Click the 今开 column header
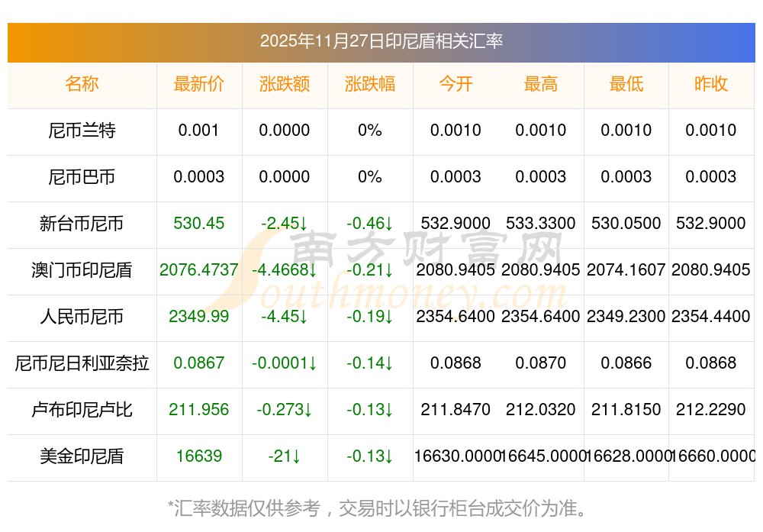This screenshot has height=532, width=763. pyautogui.click(x=456, y=84)
